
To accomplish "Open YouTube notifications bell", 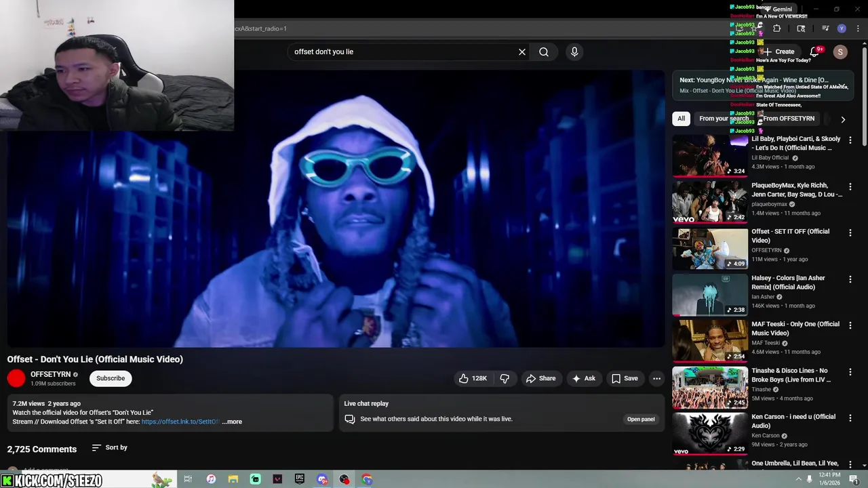I will [814, 52].
